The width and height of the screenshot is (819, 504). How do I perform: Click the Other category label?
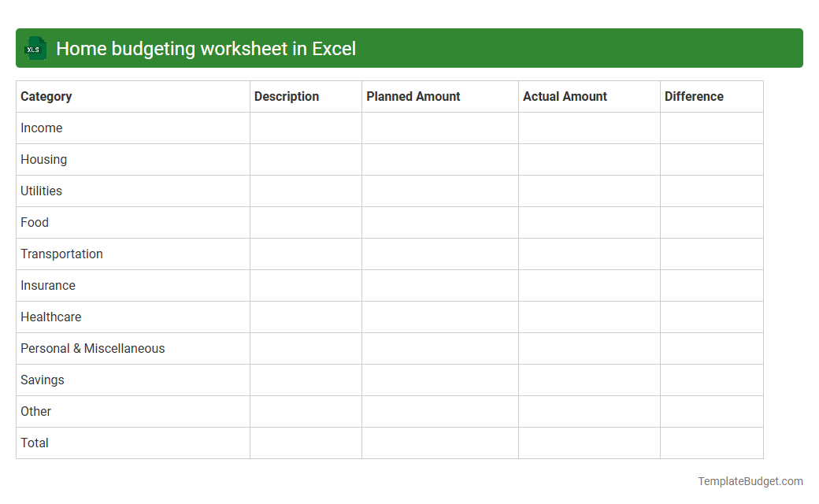click(x=35, y=411)
